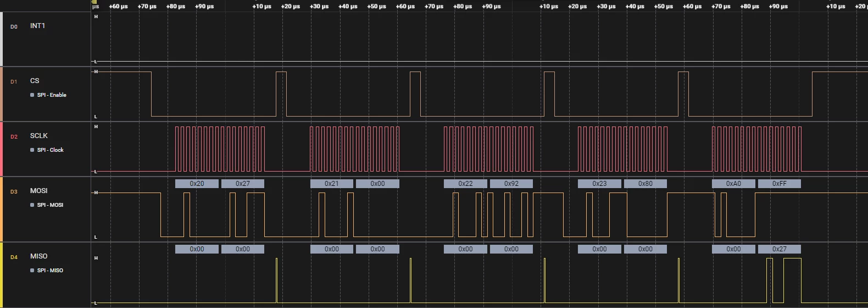Click the square icon beside SPI - Enable
Viewport: 868px width, 308px height.
[32, 95]
